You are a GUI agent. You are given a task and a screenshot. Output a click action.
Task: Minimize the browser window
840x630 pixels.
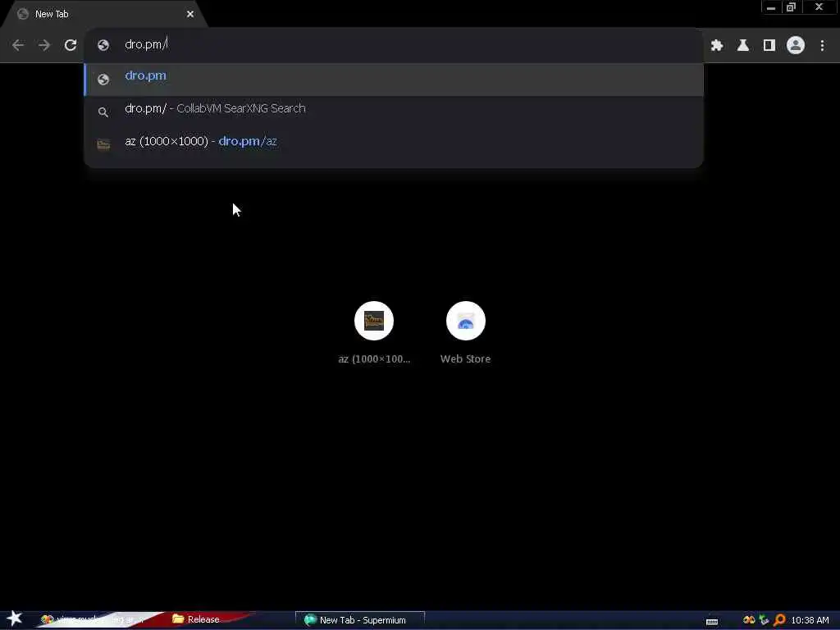coord(771,7)
